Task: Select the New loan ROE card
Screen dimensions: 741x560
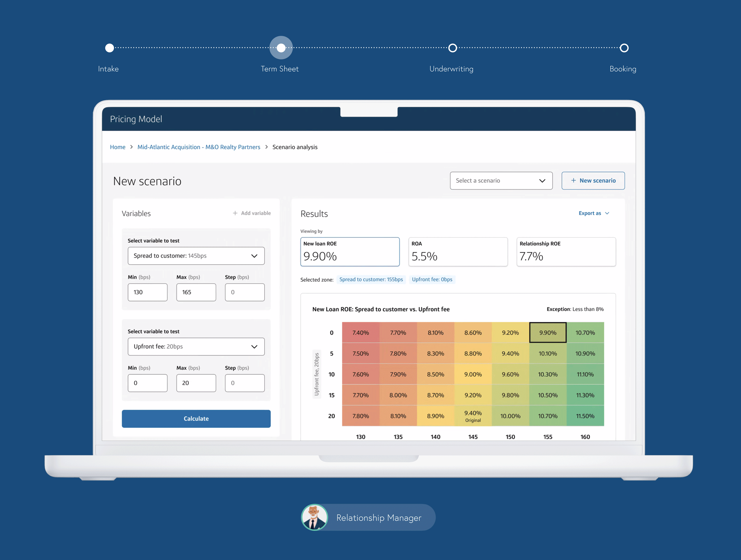Action: pyautogui.click(x=350, y=252)
